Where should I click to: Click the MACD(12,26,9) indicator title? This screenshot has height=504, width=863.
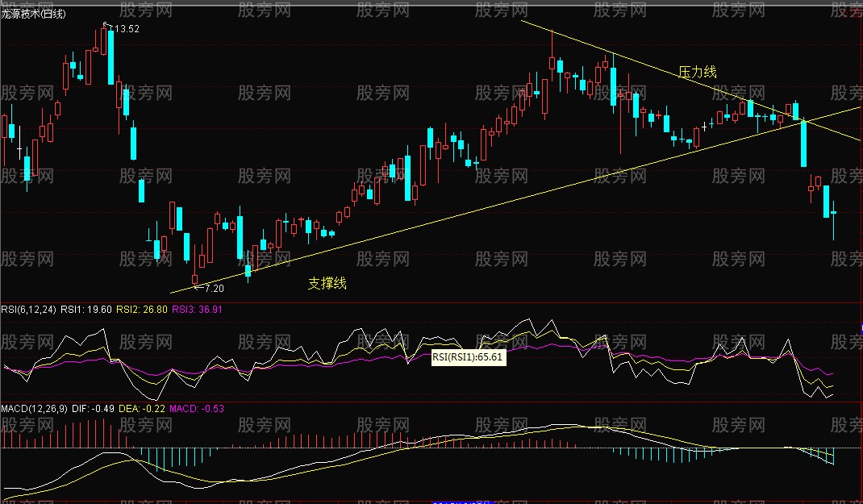(x=34, y=408)
